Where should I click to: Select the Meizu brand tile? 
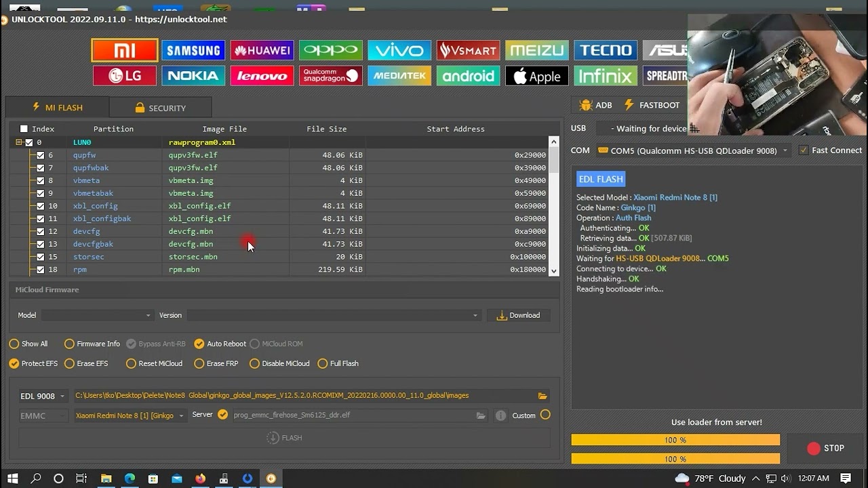tap(536, 50)
